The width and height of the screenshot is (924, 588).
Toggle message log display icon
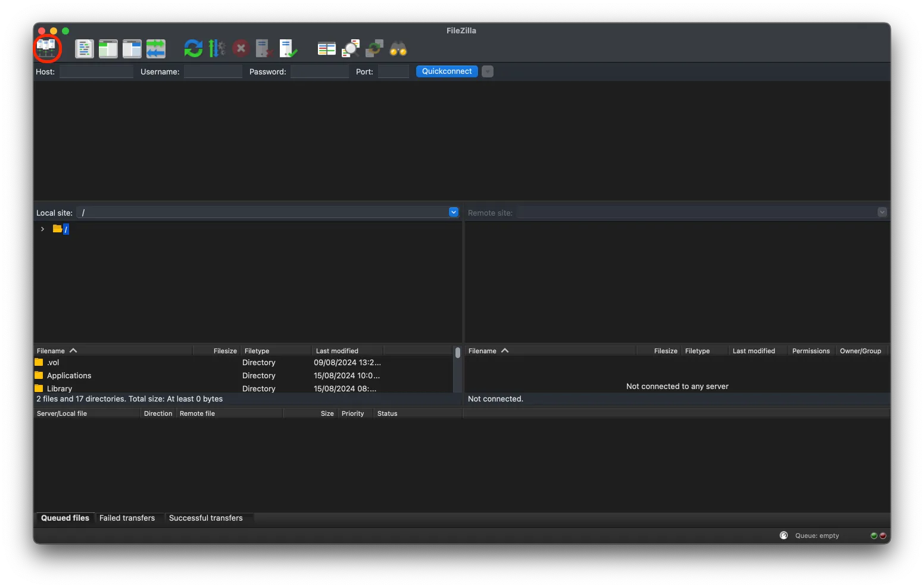[85, 48]
